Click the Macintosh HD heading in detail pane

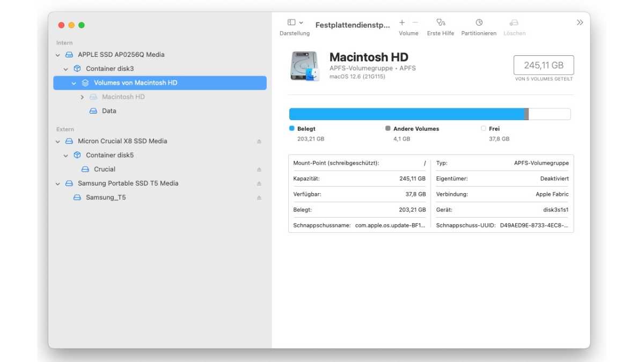369,57
